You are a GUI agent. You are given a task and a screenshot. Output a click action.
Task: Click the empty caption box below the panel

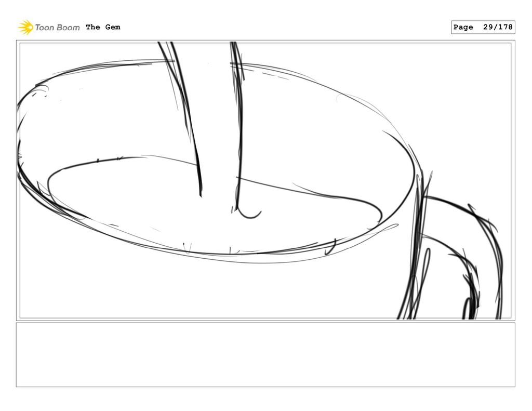(265, 355)
